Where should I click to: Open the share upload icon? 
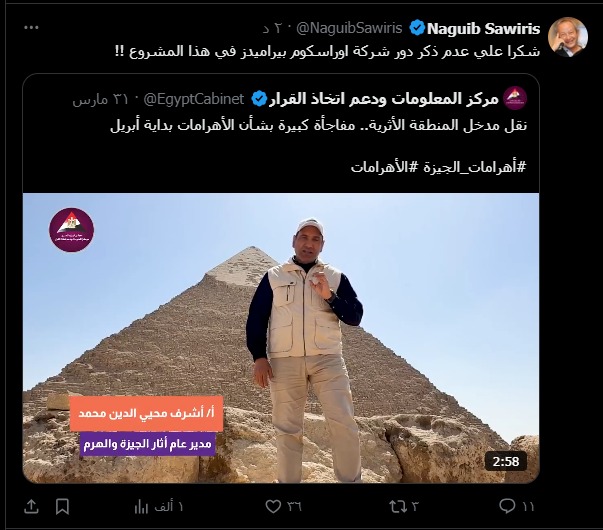pos(31,507)
